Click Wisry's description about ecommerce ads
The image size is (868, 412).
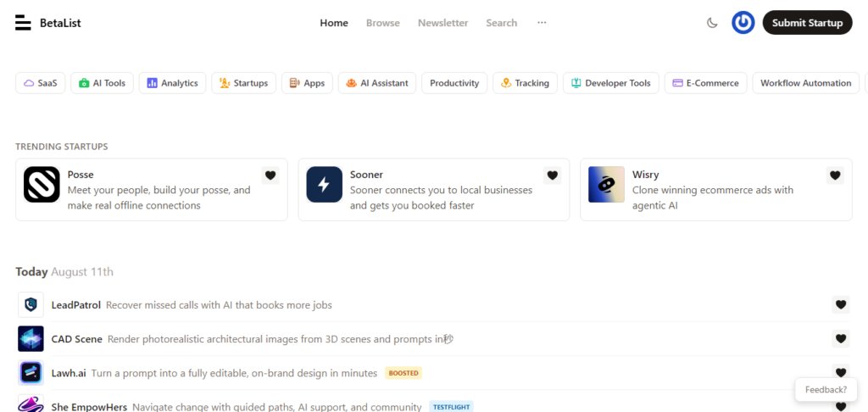tap(713, 198)
